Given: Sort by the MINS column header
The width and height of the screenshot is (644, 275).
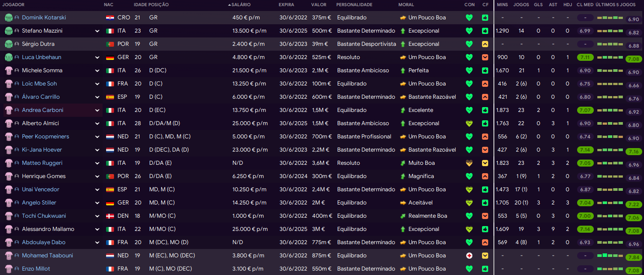Looking at the screenshot, I should point(502,4).
